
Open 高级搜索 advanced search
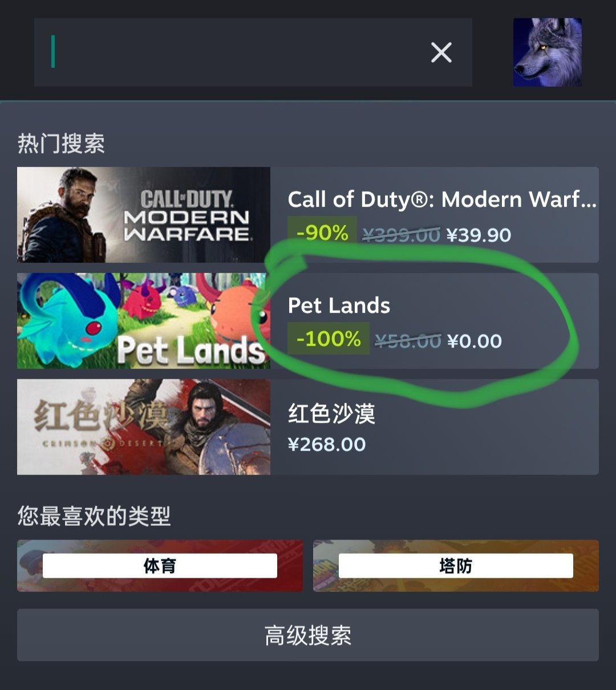[x=308, y=635]
